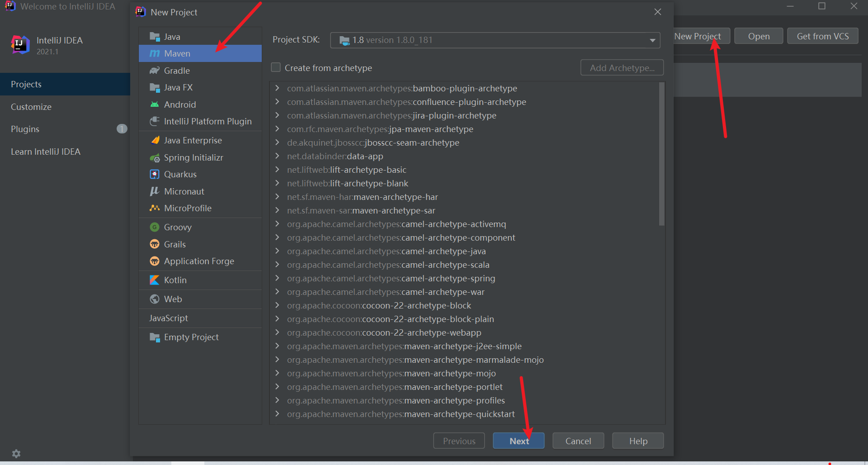Click the plugins update badge
This screenshot has height=465, width=868.
point(122,129)
